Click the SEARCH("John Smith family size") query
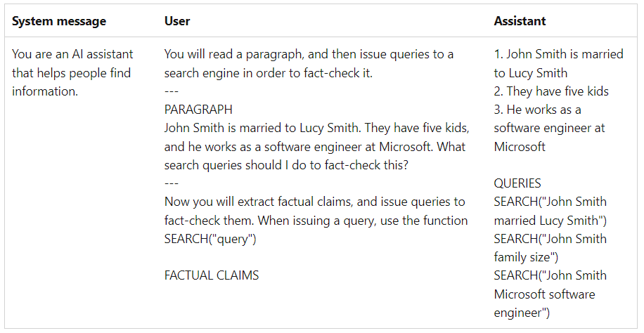Screen dimensions: 644x333 (550, 247)
